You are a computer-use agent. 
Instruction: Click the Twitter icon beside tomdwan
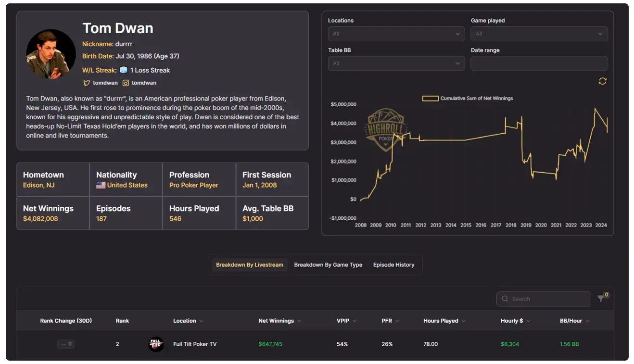(87, 83)
